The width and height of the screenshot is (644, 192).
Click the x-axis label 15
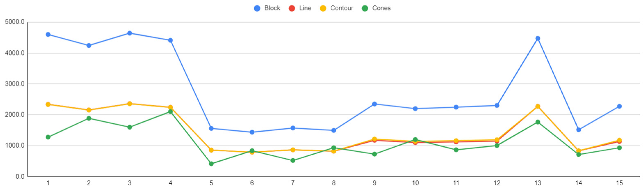pyautogui.click(x=619, y=183)
